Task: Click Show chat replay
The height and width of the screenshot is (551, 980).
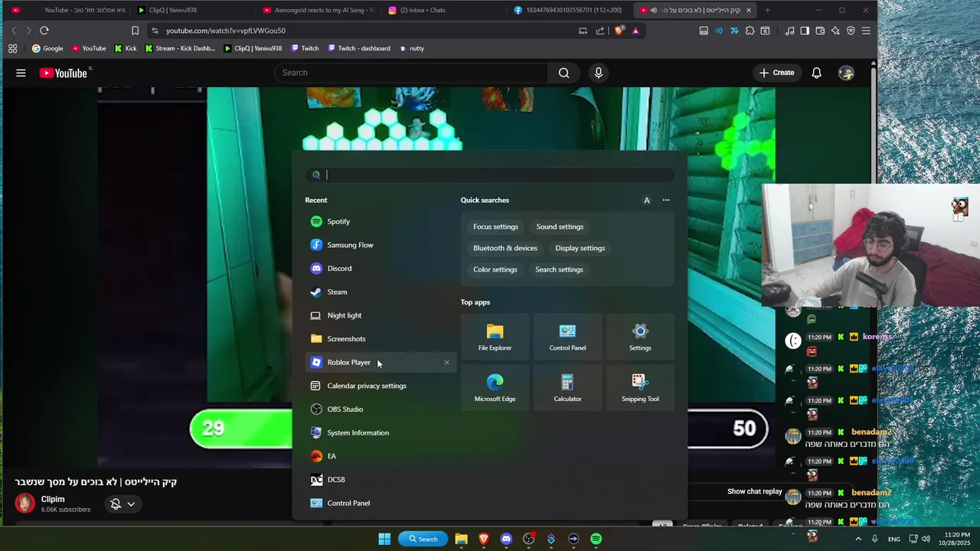Action: (x=755, y=491)
